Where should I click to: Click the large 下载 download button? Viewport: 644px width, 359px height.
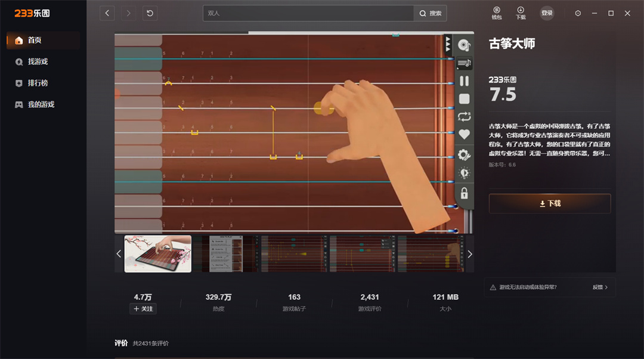pyautogui.click(x=550, y=203)
